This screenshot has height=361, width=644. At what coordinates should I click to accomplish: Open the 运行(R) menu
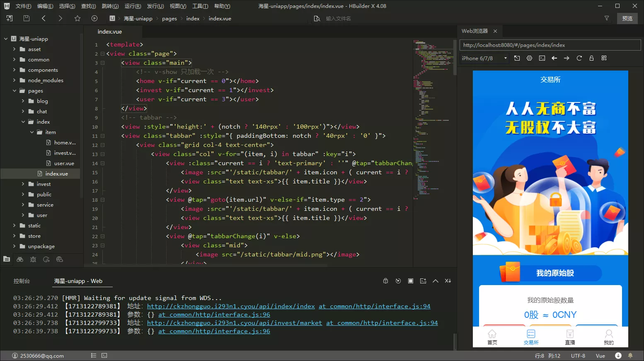click(133, 6)
